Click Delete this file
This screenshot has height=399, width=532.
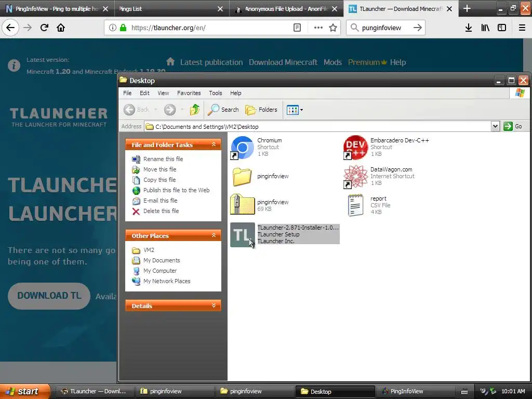point(161,211)
